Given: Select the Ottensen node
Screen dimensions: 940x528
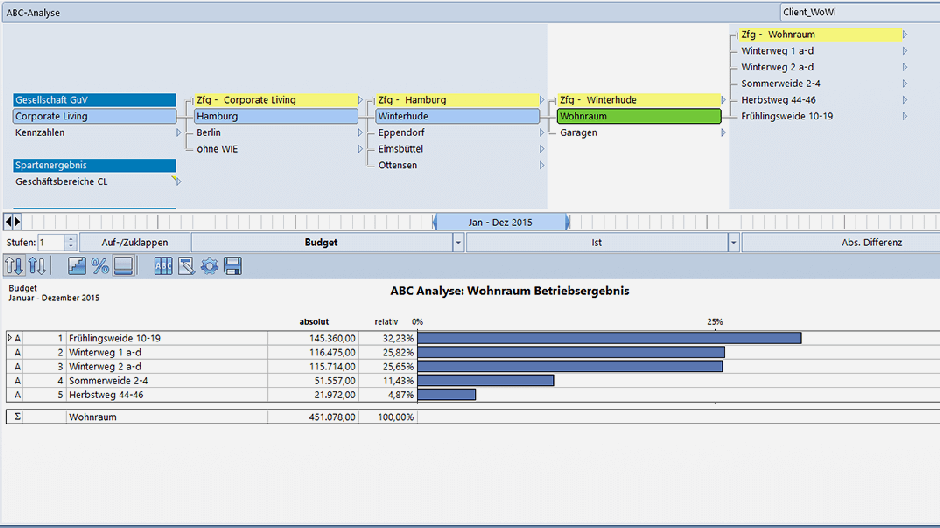Looking at the screenshot, I should coord(397,165).
